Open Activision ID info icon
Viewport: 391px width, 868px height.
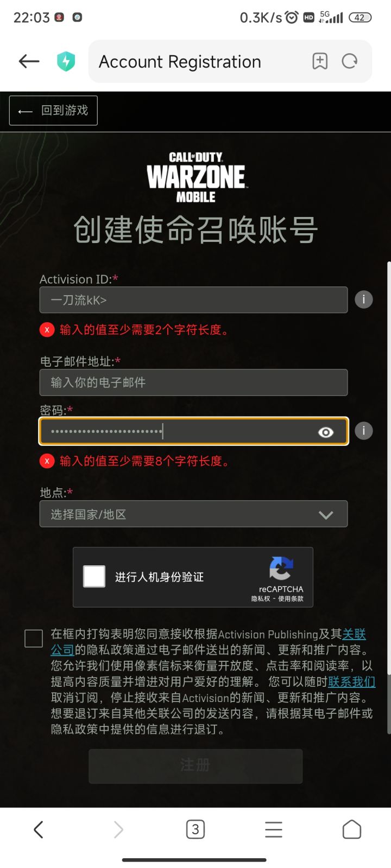coord(364,299)
